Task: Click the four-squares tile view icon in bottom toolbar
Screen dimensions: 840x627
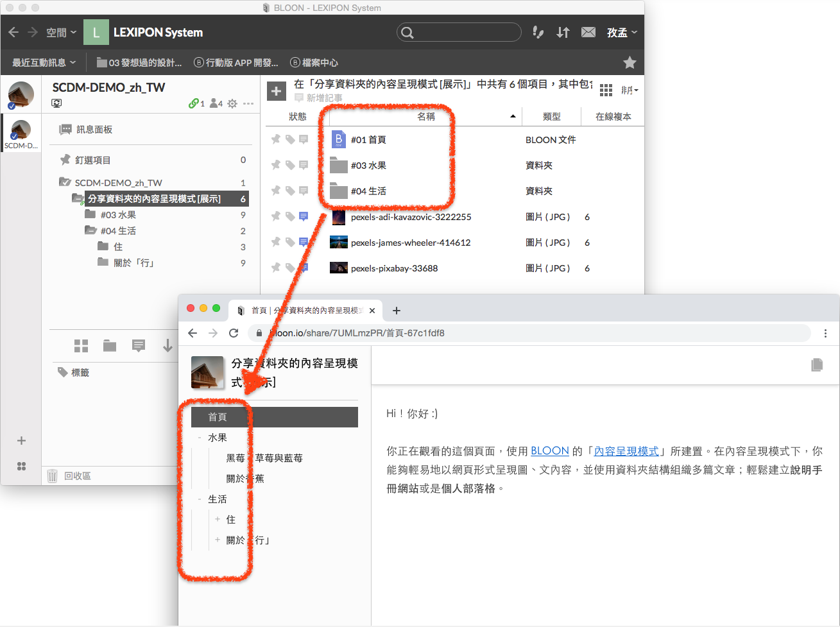Action: (81, 346)
